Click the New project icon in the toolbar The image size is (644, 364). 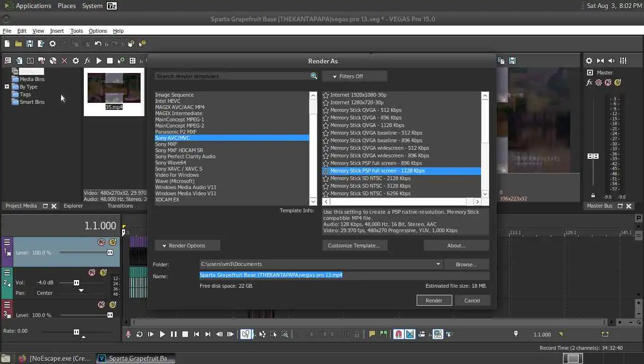pyautogui.click(x=7, y=44)
